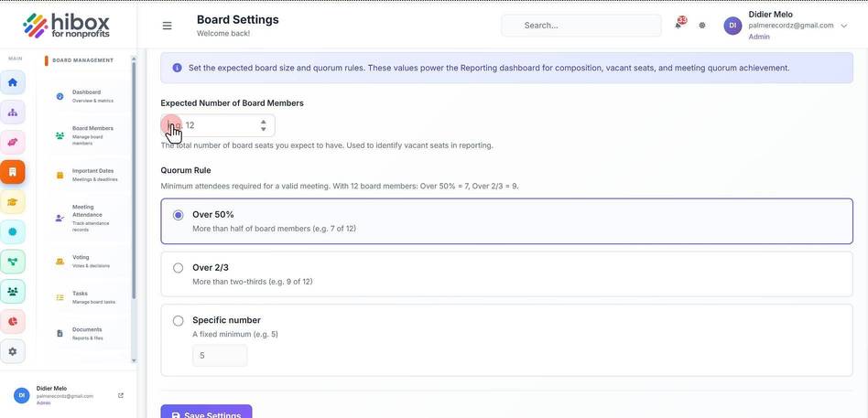Open the notifications bell icon

tap(678, 25)
